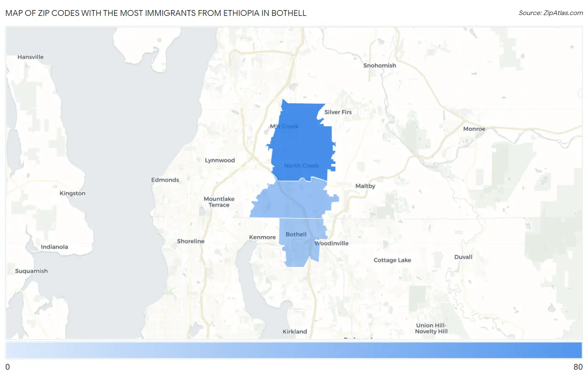Click the Cottage Lake label

click(392, 260)
